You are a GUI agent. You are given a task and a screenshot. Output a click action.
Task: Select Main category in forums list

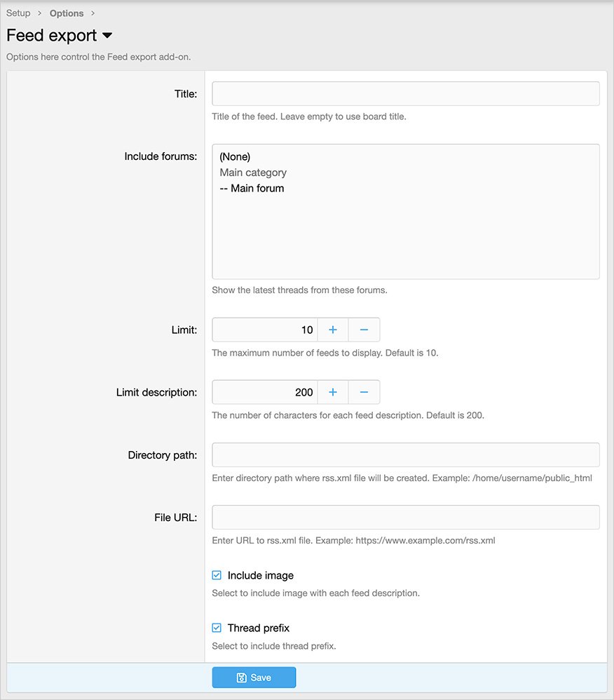coord(253,172)
